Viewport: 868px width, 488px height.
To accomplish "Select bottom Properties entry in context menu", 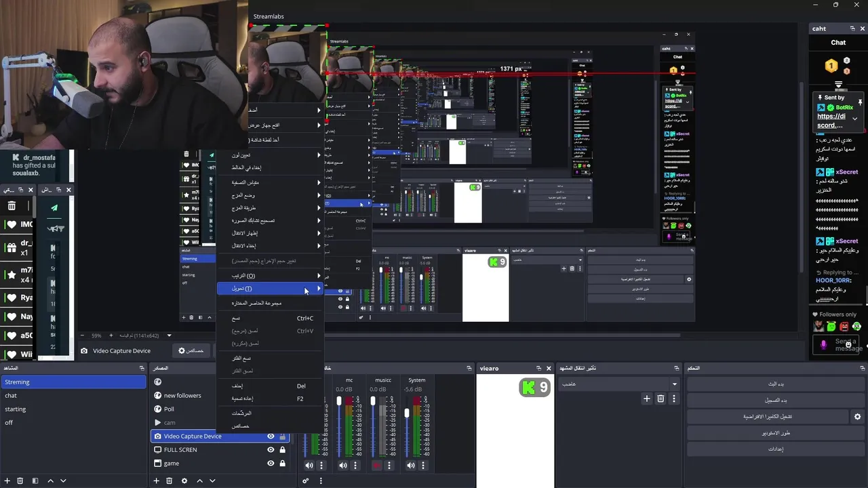I will click(x=270, y=426).
